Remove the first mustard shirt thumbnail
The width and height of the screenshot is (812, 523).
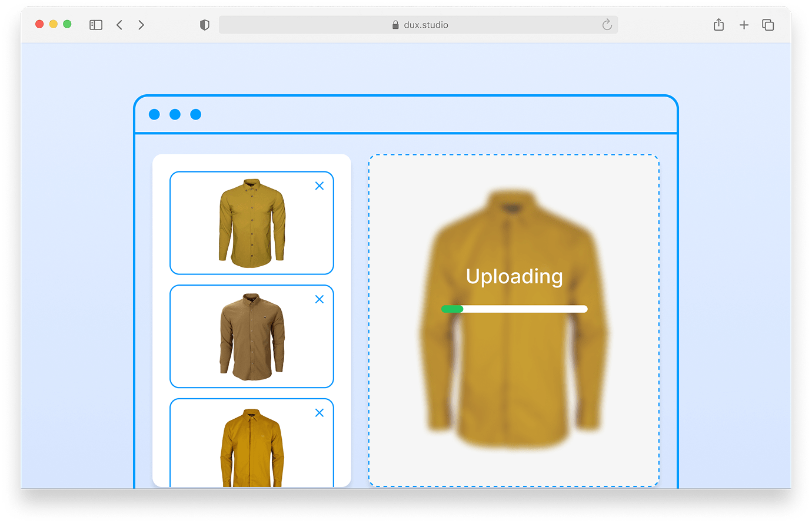click(320, 186)
